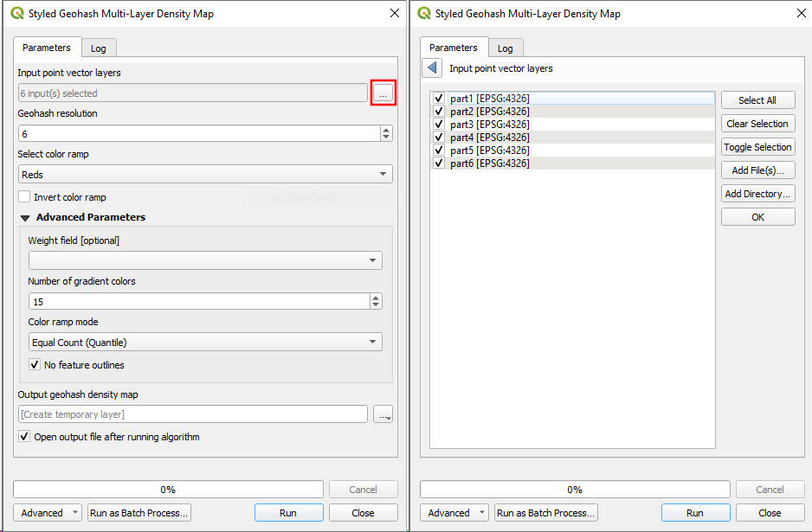The image size is (812, 532).
Task: Select the Parameters tab in the right dialog
Action: coord(454,47)
